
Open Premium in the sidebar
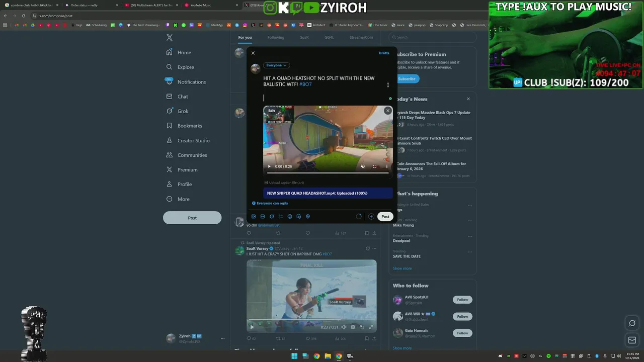click(x=182, y=169)
